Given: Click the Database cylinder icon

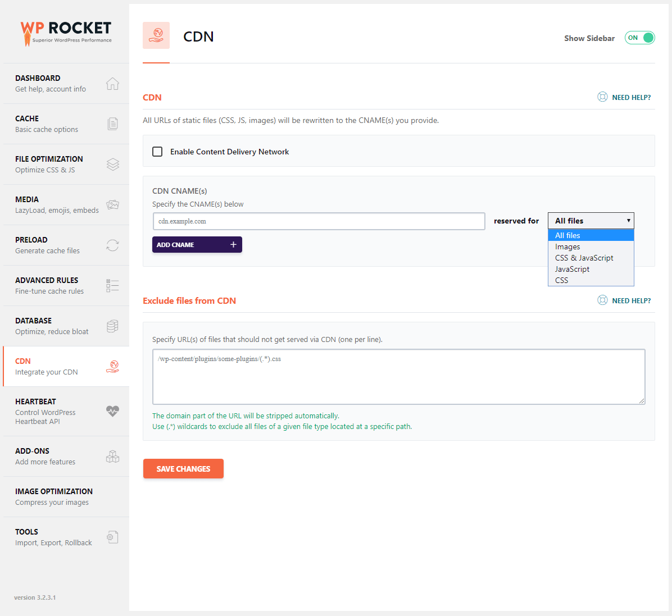Looking at the screenshot, I should click(112, 326).
